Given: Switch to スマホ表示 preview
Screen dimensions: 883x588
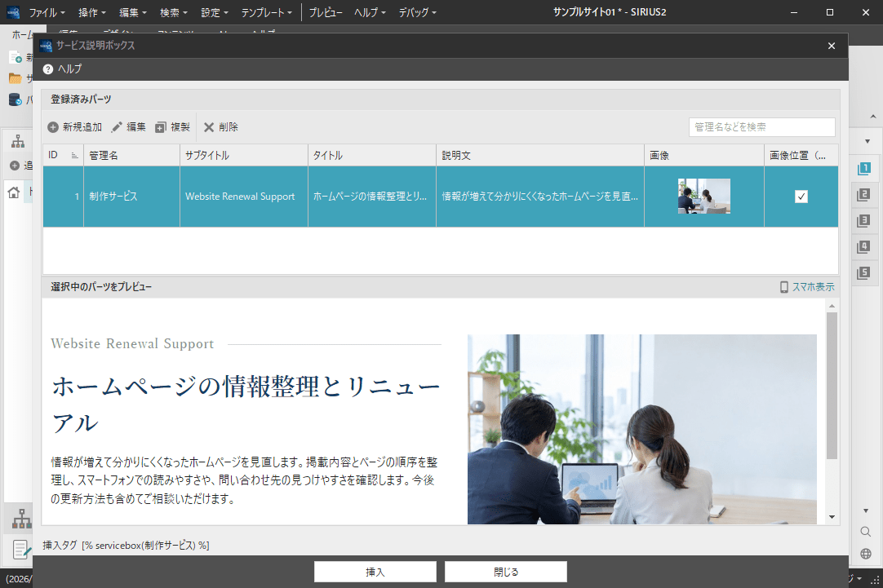Looking at the screenshot, I should [807, 287].
